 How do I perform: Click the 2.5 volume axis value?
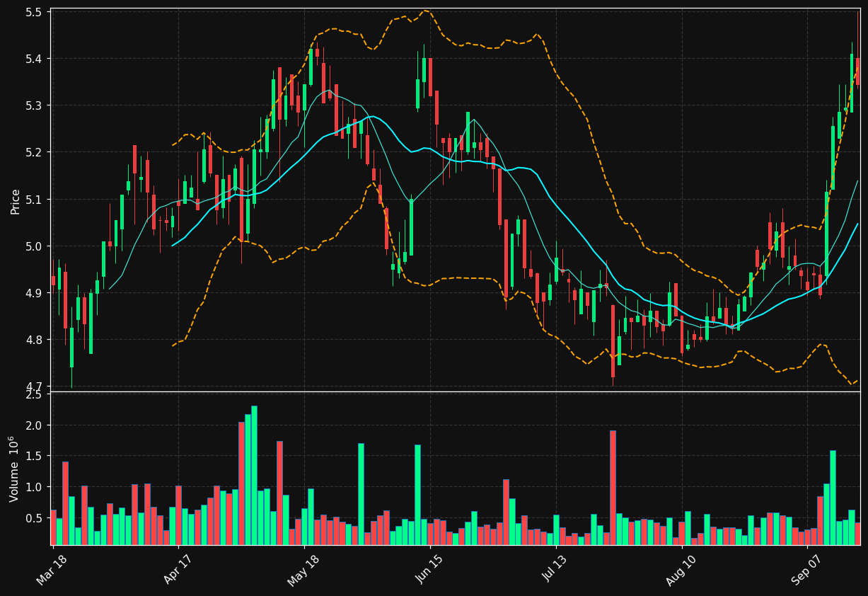[x=34, y=394]
